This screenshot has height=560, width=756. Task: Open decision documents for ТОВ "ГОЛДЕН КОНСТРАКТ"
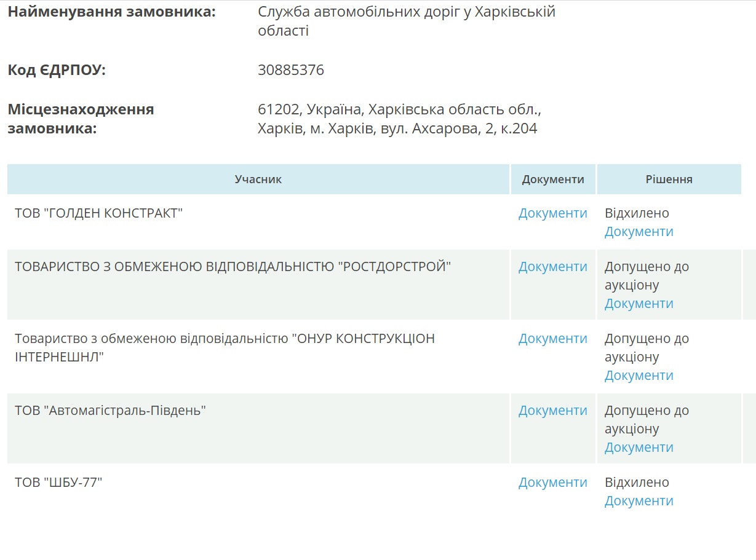[639, 232]
